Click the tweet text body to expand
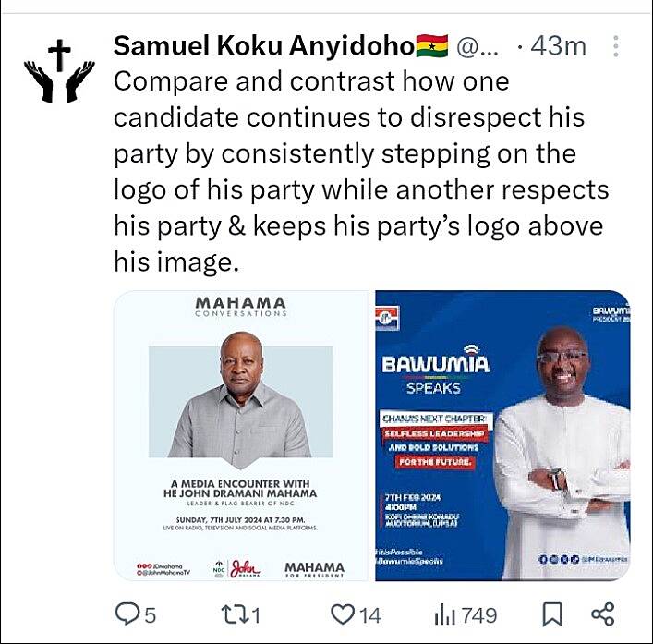This screenshot has height=644, width=653. coord(360,171)
